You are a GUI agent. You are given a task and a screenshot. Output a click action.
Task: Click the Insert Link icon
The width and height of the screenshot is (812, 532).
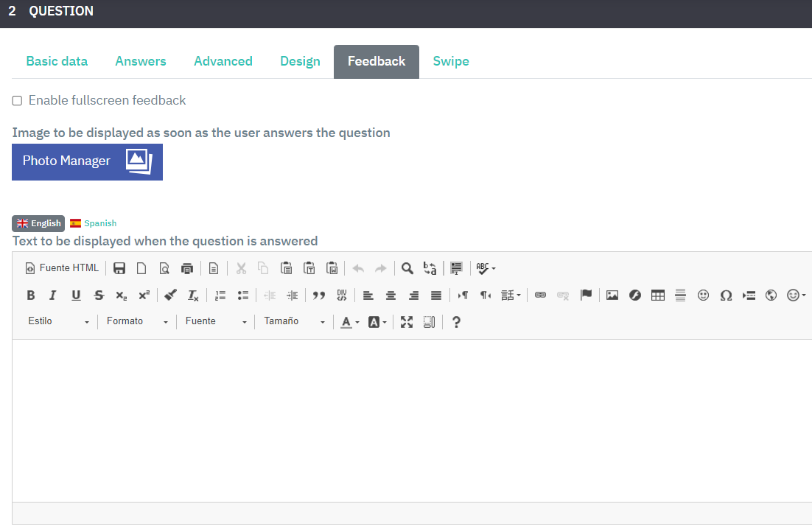point(540,295)
